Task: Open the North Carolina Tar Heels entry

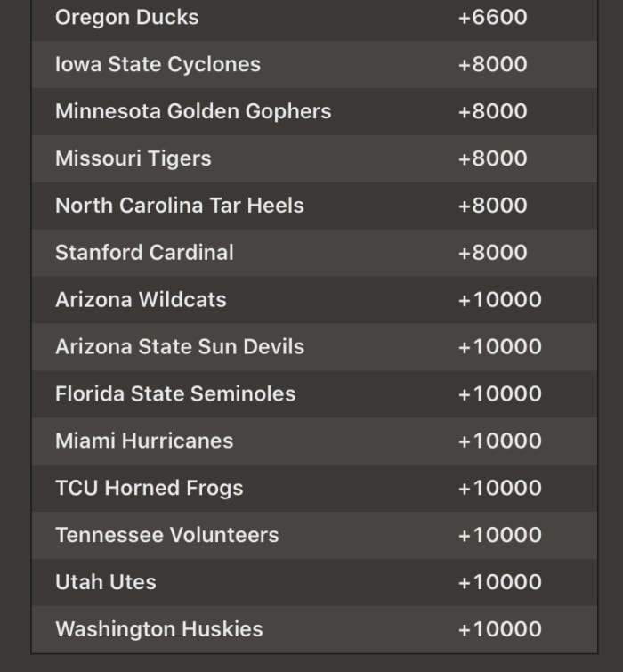Action: coord(180,206)
